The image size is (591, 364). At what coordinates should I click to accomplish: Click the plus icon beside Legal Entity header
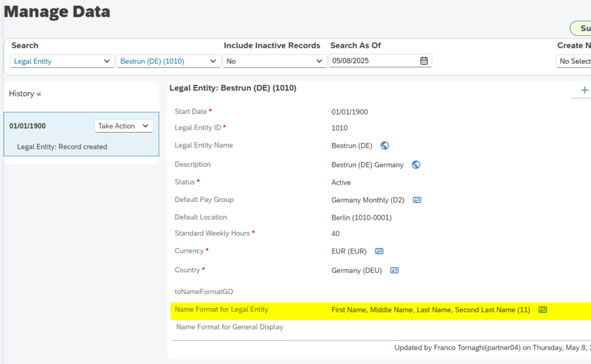point(584,90)
